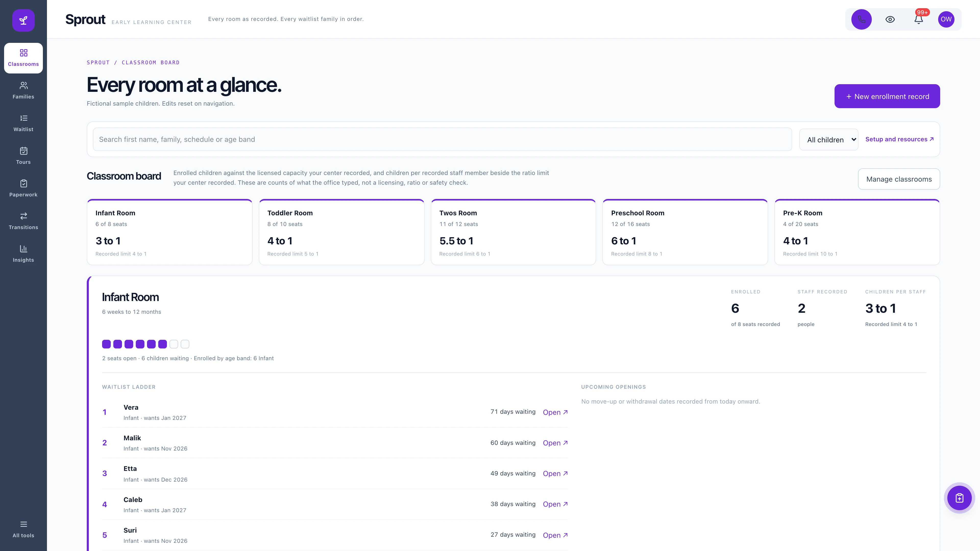The width and height of the screenshot is (980, 551).
Task: Open the Families sidebar section
Action: 23,91
